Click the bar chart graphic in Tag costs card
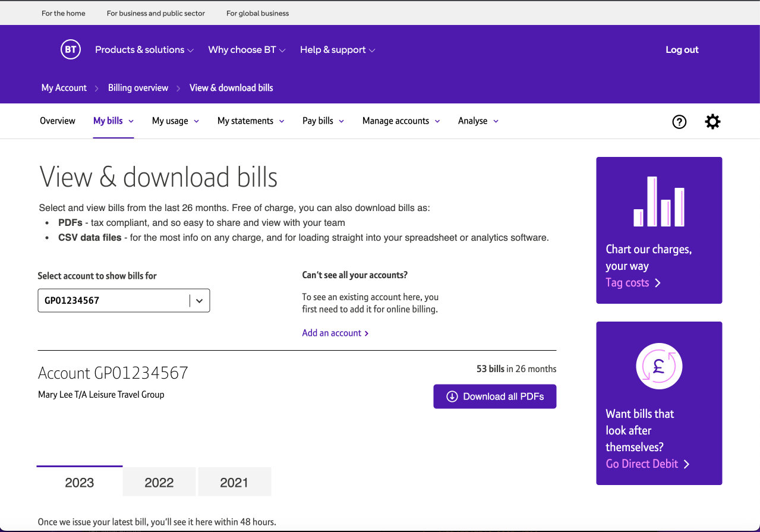 point(659,201)
